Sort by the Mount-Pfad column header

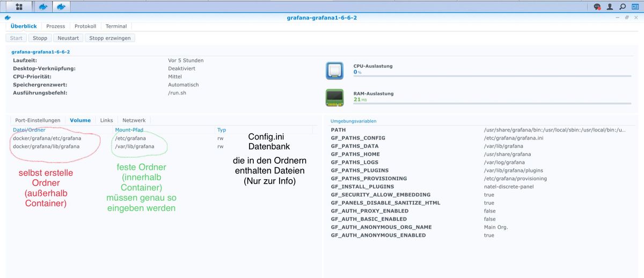pyautogui.click(x=164, y=130)
